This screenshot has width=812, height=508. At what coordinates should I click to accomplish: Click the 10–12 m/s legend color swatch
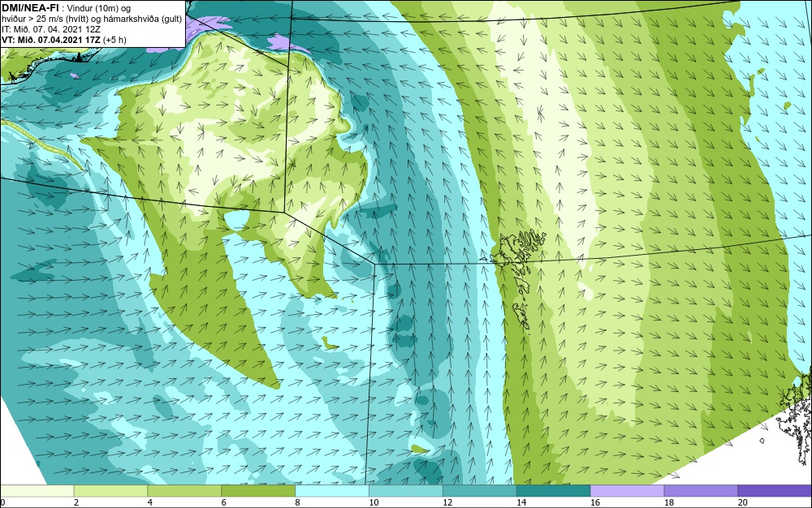click(406, 491)
